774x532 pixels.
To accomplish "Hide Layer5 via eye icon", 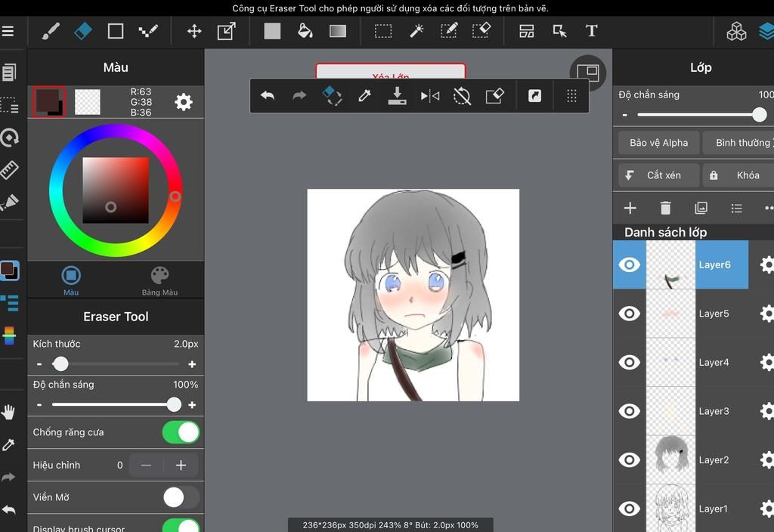I will point(630,314).
